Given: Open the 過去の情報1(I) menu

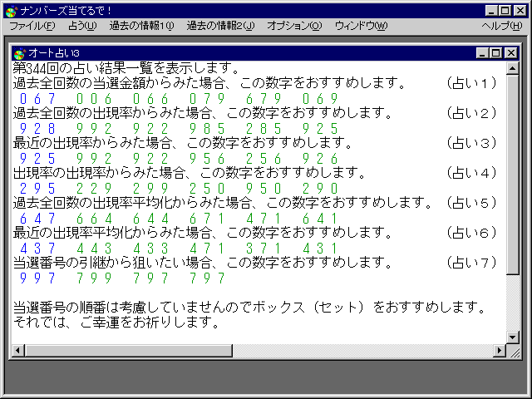Looking at the screenshot, I should point(141,26).
